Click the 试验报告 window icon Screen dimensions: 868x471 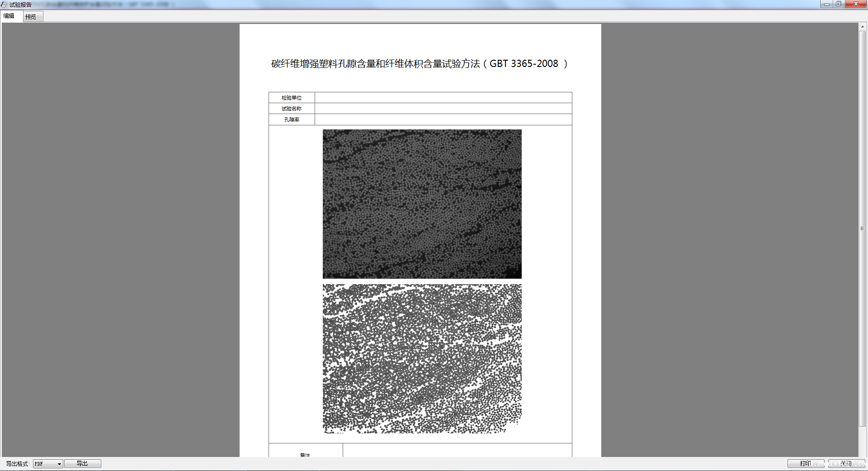(x=4, y=5)
